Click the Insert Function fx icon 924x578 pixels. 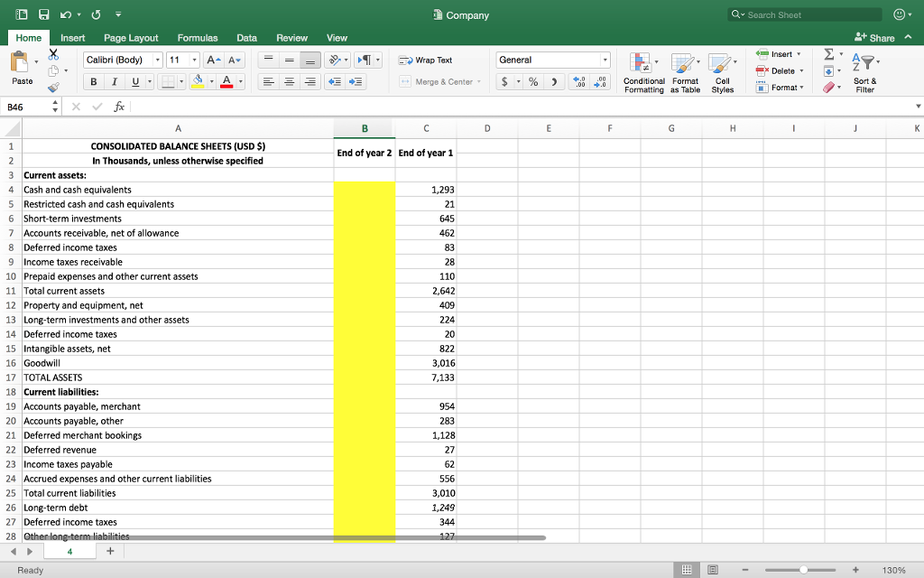pos(119,107)
